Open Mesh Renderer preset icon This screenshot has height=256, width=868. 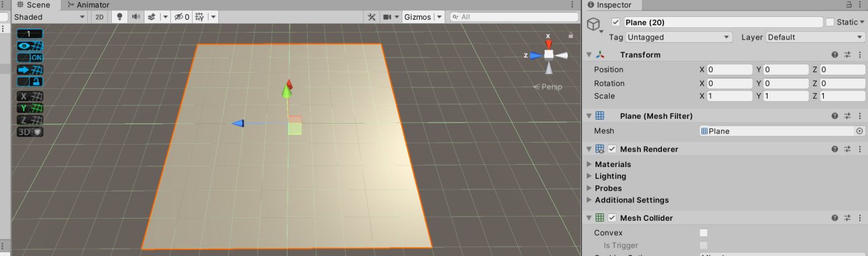[x=847, y=149]
